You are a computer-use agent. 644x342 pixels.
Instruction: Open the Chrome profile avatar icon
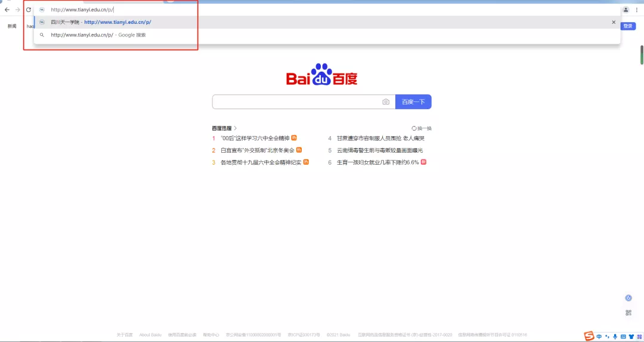tap(626, 10)
